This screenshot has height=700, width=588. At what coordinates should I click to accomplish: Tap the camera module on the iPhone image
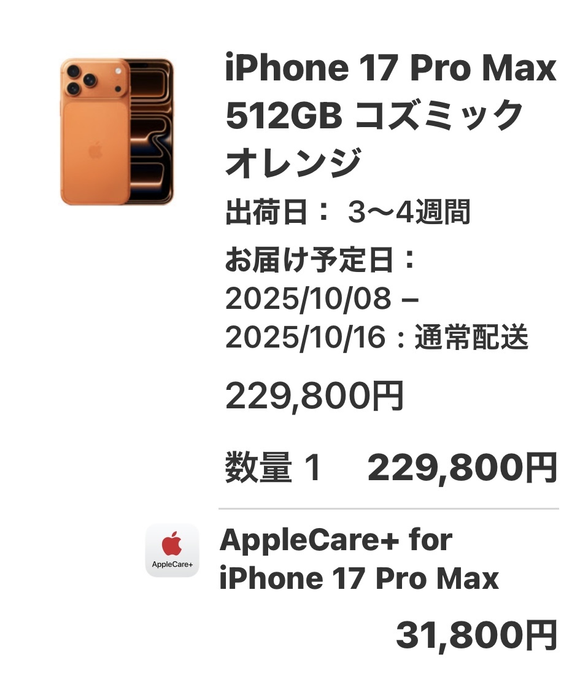coord(95,80)
